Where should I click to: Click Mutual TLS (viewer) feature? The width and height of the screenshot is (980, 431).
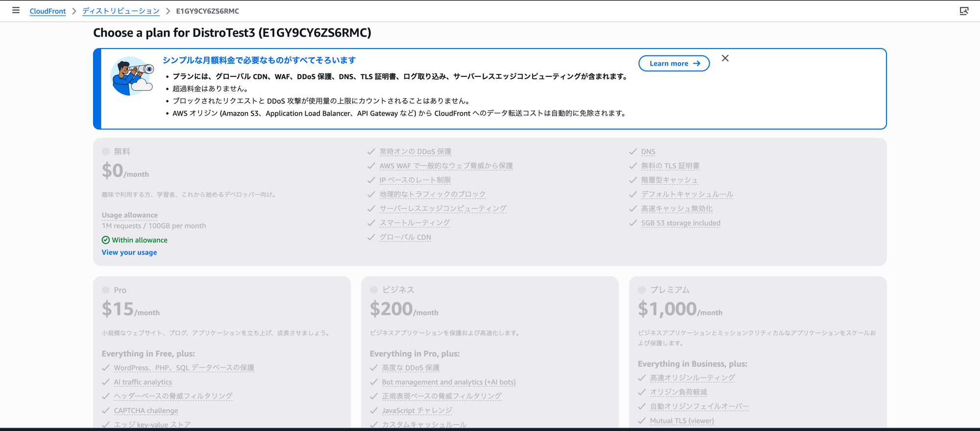click(x=682, y=421)
